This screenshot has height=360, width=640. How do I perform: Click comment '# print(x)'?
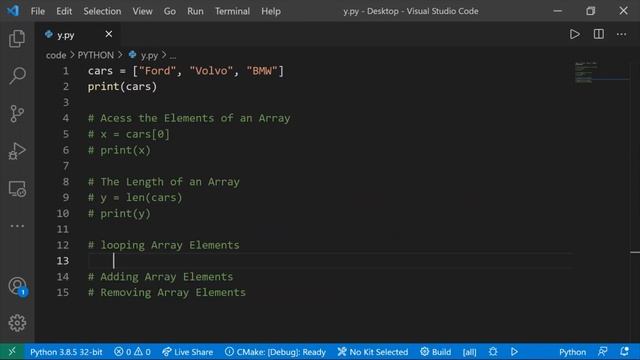pos(119,150)
